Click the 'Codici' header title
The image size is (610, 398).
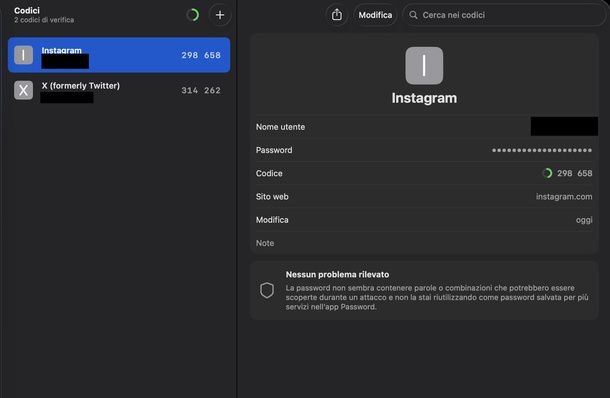coord(27,11)
